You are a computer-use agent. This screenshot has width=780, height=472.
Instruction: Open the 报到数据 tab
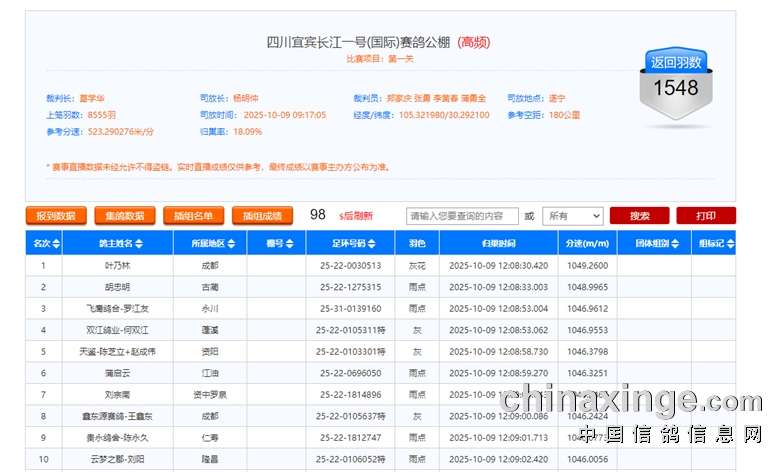55,216
